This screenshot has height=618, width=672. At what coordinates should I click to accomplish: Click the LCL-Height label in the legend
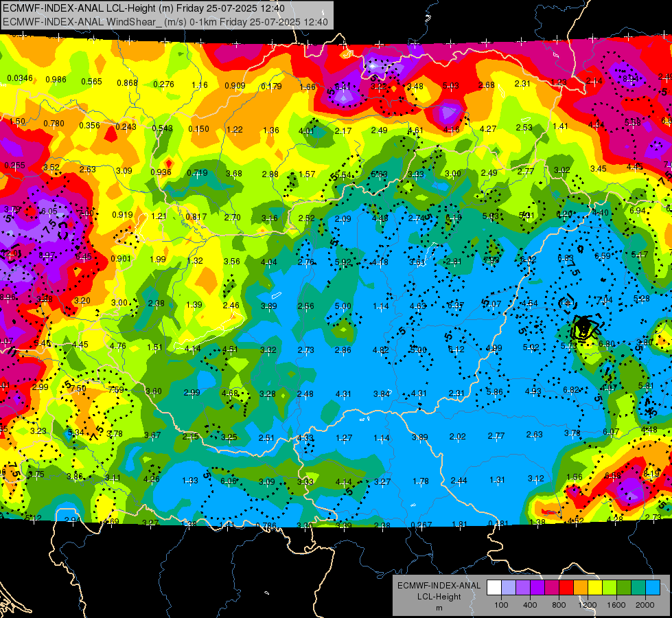[x=439, y=597]
